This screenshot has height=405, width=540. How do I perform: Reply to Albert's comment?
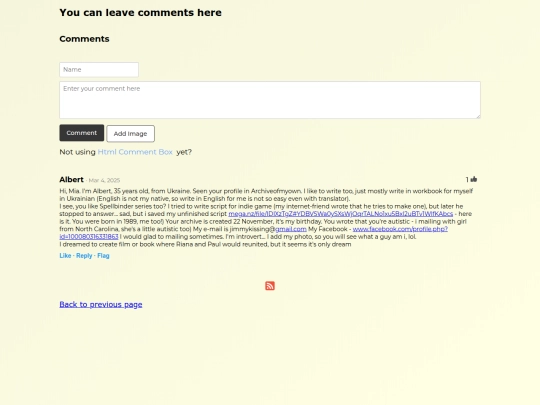click(84, 256)
